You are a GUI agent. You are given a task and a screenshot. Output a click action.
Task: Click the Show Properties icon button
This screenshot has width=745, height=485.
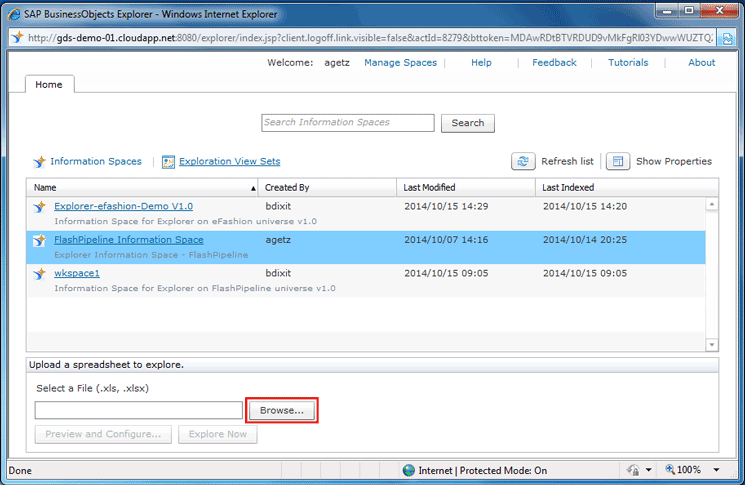(618, 162)
